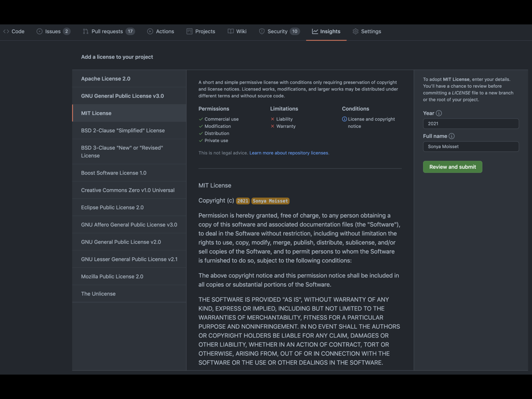Click the Security shield icon
The width and height of the screenshot is (532, 399).
(x=262, y=31)
